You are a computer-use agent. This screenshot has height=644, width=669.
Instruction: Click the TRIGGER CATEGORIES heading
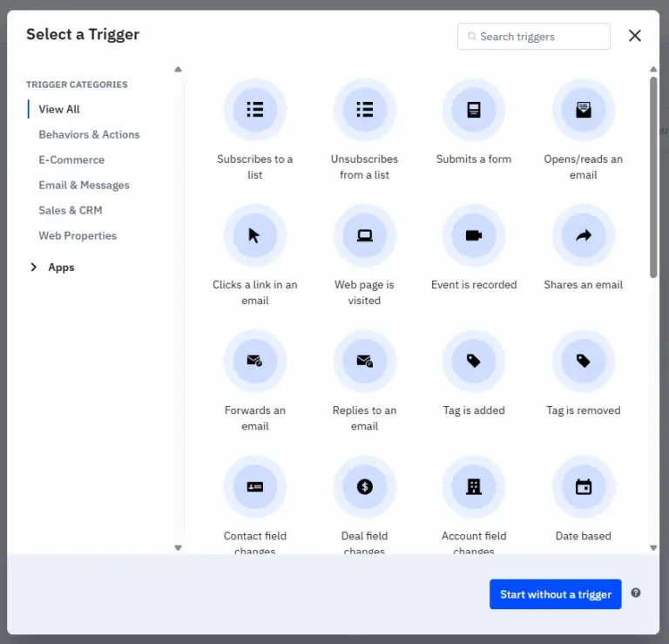tap(77, 85)
